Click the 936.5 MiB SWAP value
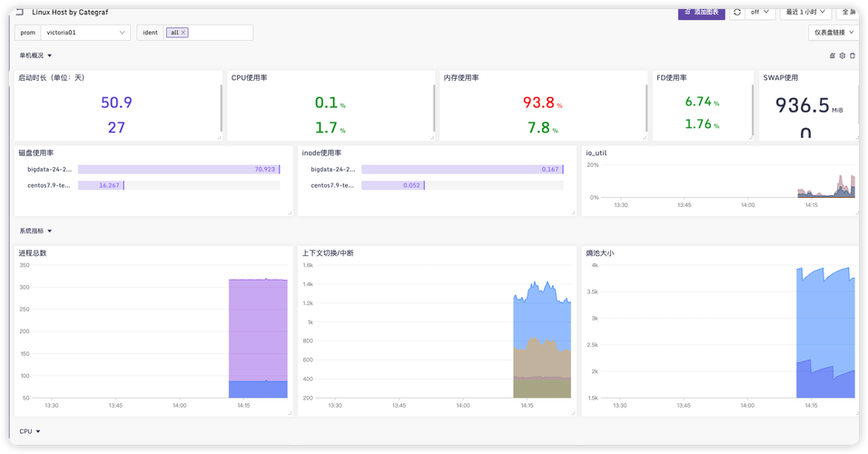 pyautogui.click(x=809, y=104)
